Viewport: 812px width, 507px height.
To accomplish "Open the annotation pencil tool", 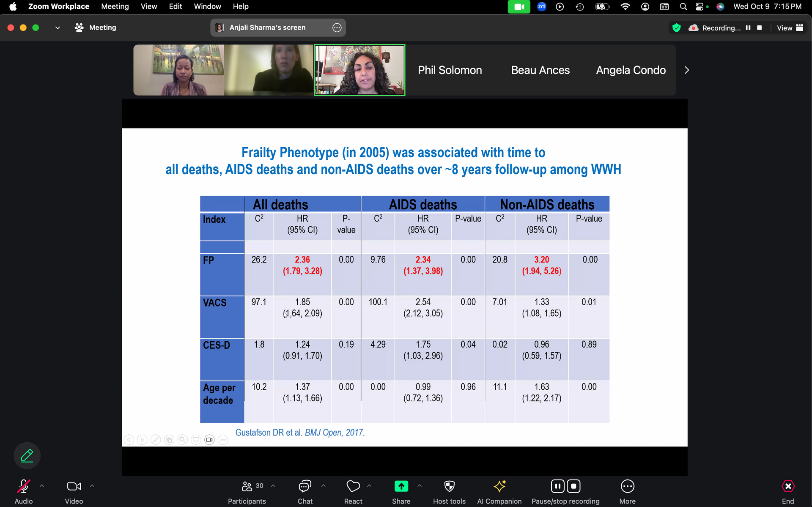I will tap(27, 455).
